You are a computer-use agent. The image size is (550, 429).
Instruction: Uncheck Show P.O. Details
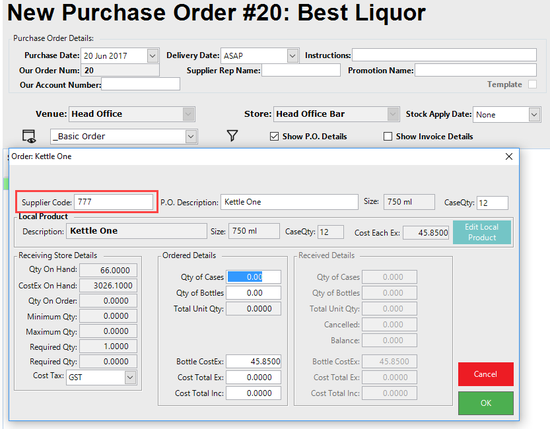[274, 136]
